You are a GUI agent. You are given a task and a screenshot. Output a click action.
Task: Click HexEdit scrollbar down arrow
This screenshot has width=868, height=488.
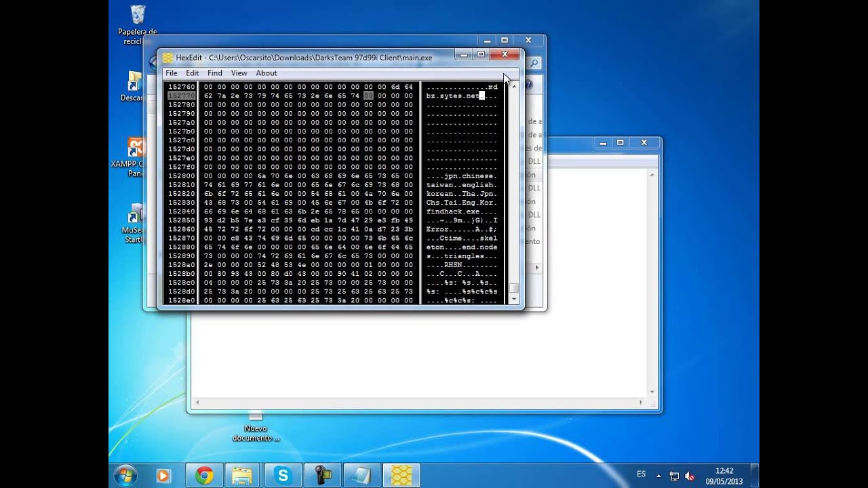(514, 299)
